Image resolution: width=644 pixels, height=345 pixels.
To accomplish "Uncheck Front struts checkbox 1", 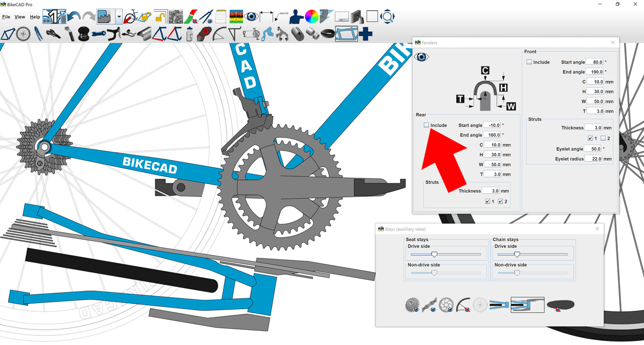I will click(x=591, y=138).
